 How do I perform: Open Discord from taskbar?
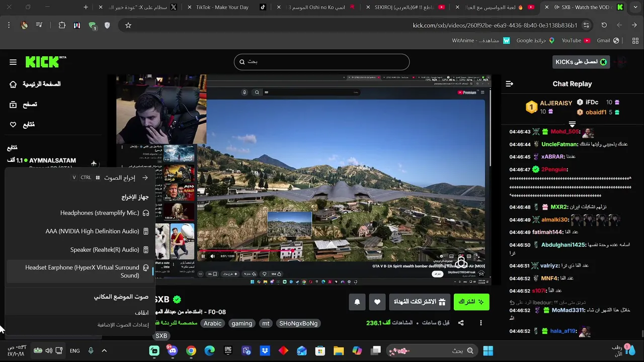173,350
